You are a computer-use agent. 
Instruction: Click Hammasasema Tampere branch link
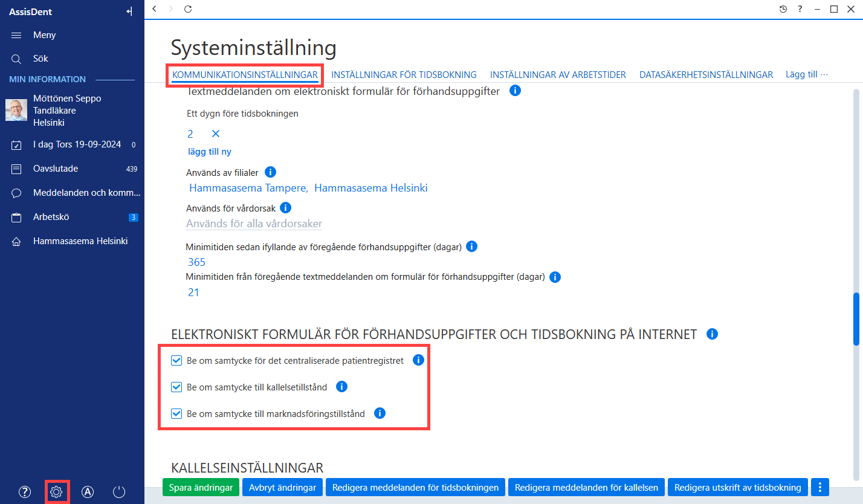pyautogui.click(x=248, y=188)
